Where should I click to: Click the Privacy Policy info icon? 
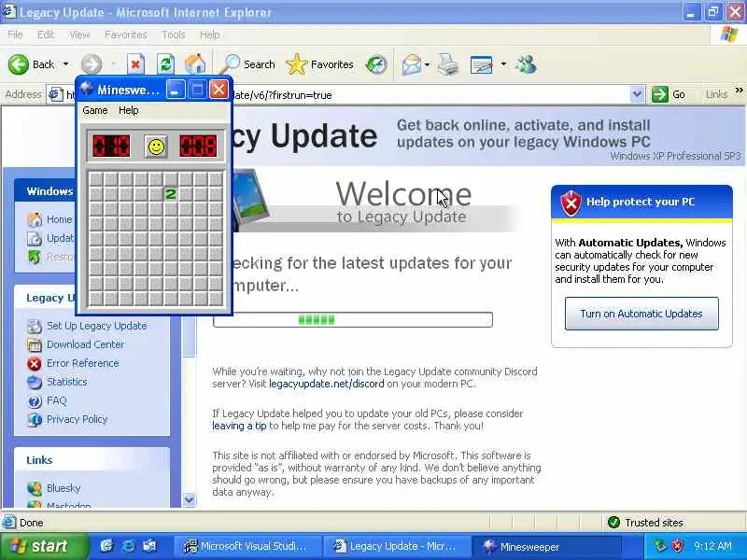(x=35, y=420)
